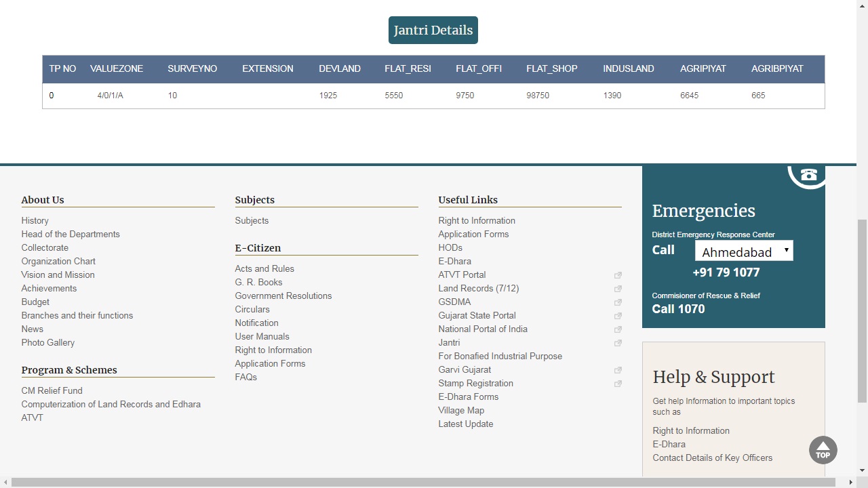This screenshot has width=868, height=488.
Task: Open the Village Map link
Action: click(x=461, y=411)
